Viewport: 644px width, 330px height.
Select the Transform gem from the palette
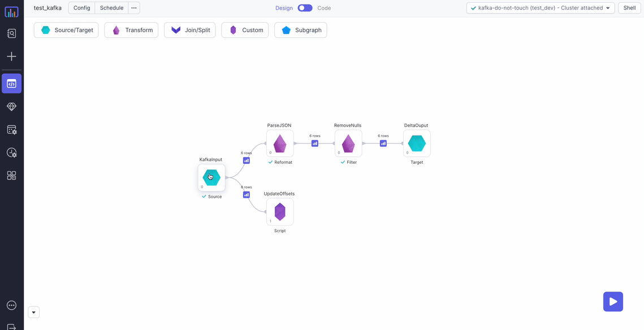[131, 30]
